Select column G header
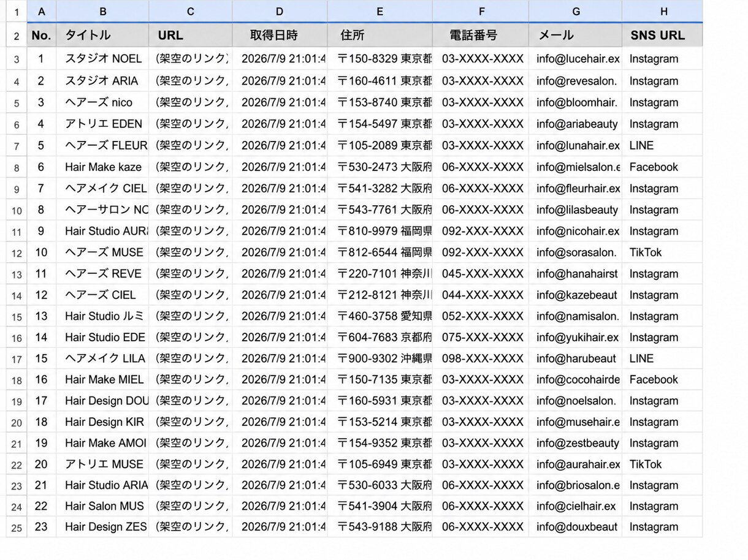Viewport: 748px width, 560px height. pyautogui.click(x=576, y=12)
